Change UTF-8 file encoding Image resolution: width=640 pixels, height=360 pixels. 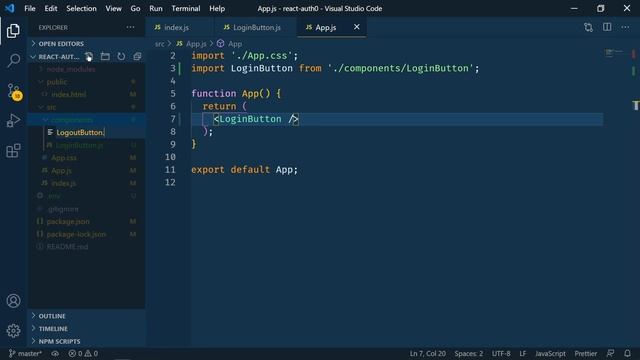[501, 353]
